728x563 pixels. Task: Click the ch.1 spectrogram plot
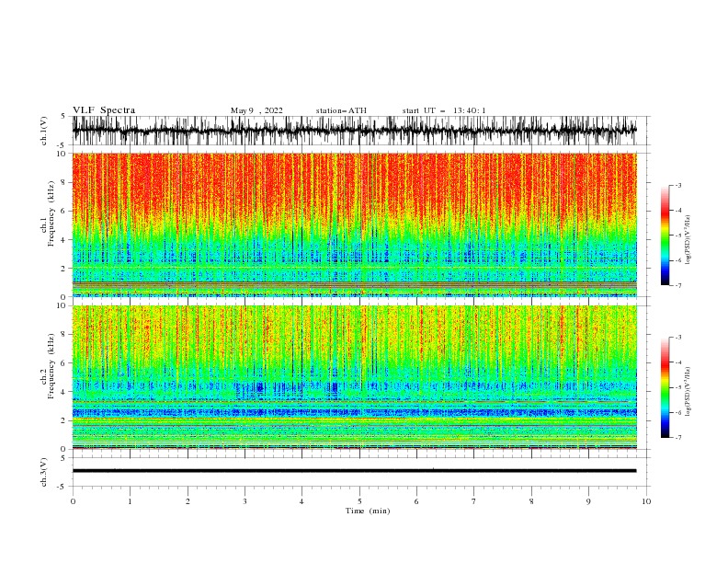(x=355, y=224)
